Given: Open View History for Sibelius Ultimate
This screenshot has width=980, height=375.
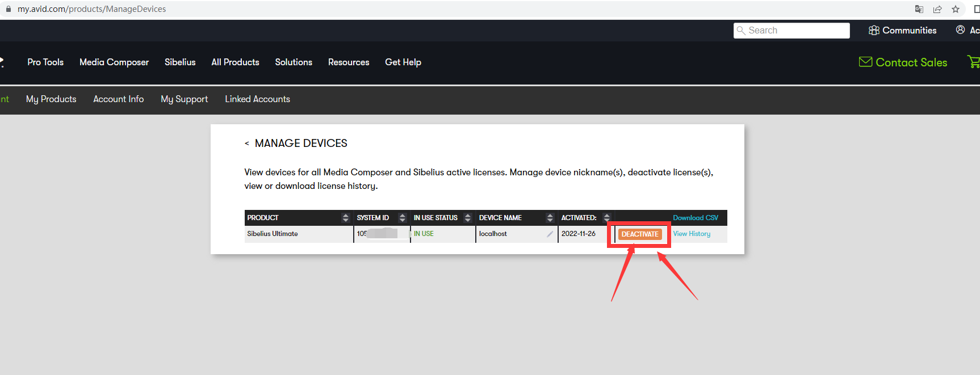Looking at the screenshot, I should (691, 234).
